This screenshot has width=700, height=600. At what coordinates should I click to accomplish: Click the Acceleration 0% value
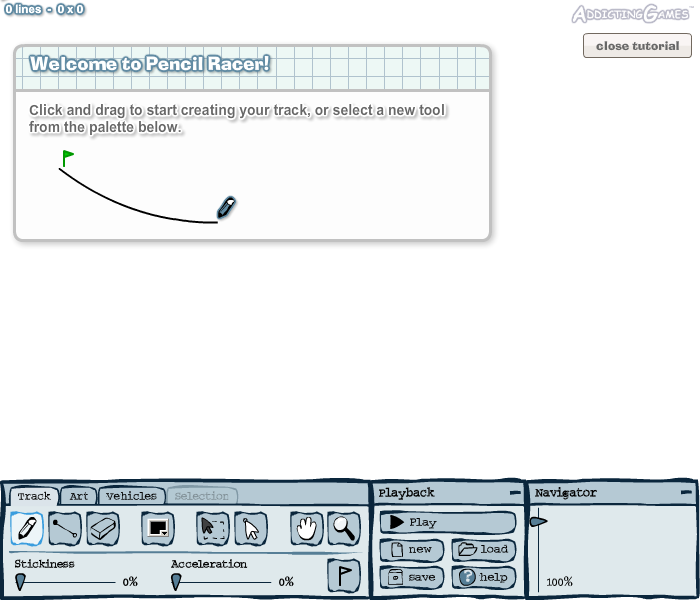286,582
